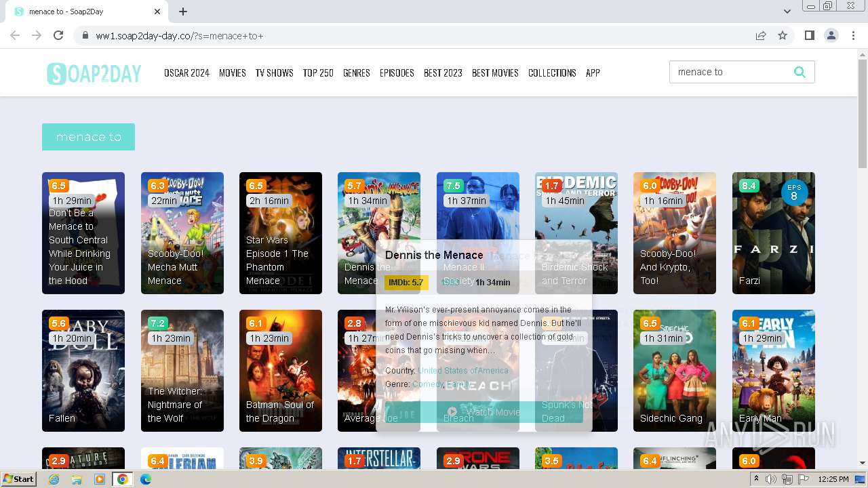Screen dimensions: 868x488
Task: Open EPISODES menu item
Action: click(397, 73)
